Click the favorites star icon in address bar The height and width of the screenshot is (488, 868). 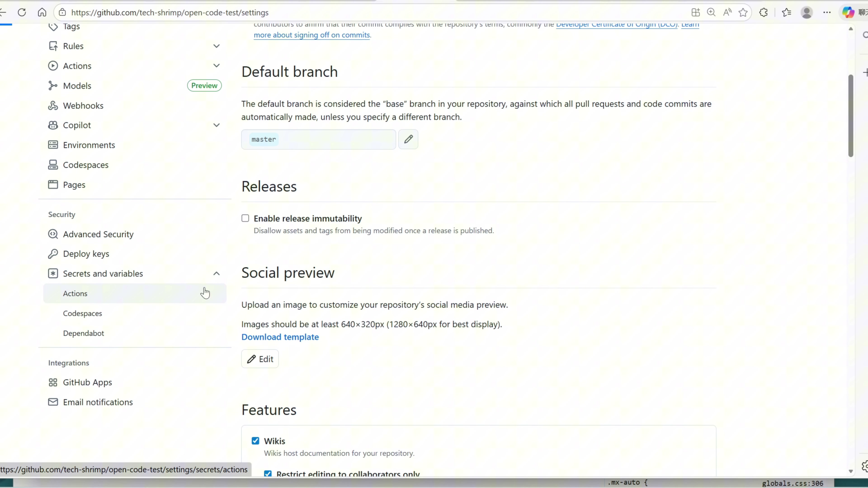pos(743,12)
